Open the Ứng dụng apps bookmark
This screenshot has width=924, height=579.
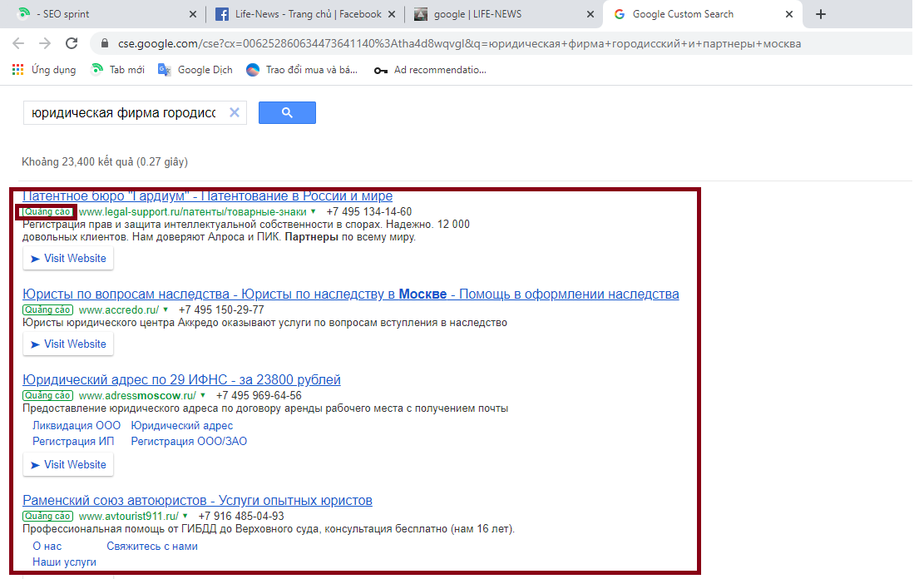44,70
